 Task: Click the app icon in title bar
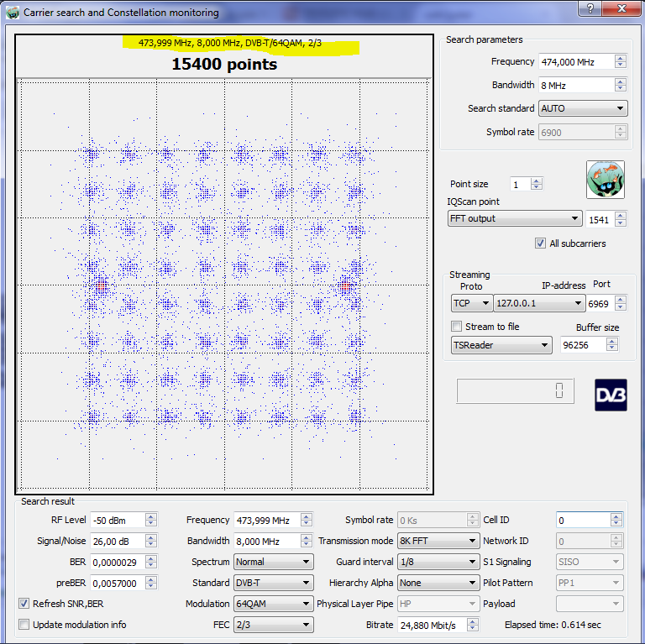(12, 13)
